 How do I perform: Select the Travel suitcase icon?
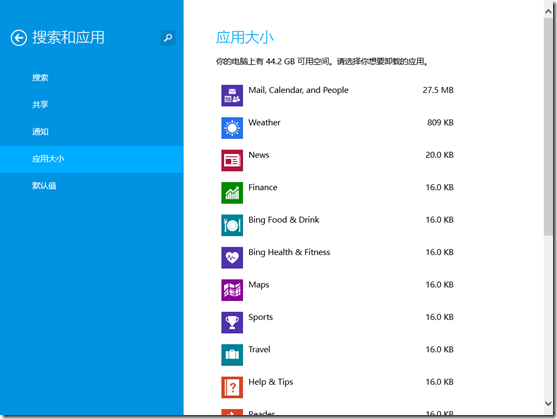232,355
